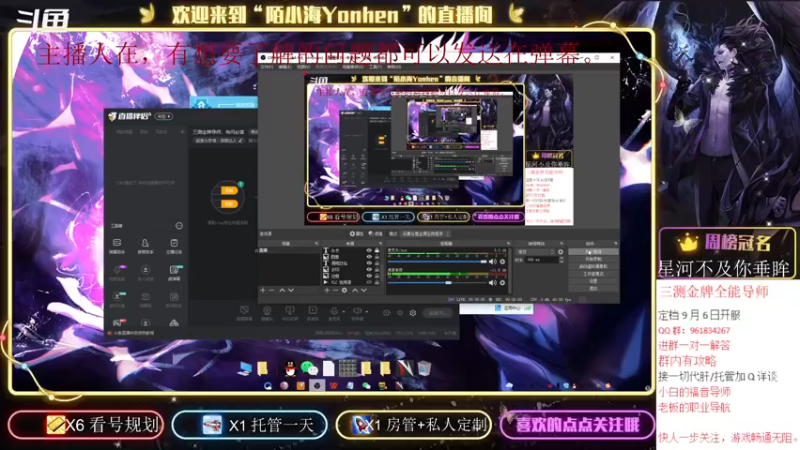800x450 pixels.
Task: Open the scene transition type dropdown
Action: pyautogui.click(x=535, y=252)
